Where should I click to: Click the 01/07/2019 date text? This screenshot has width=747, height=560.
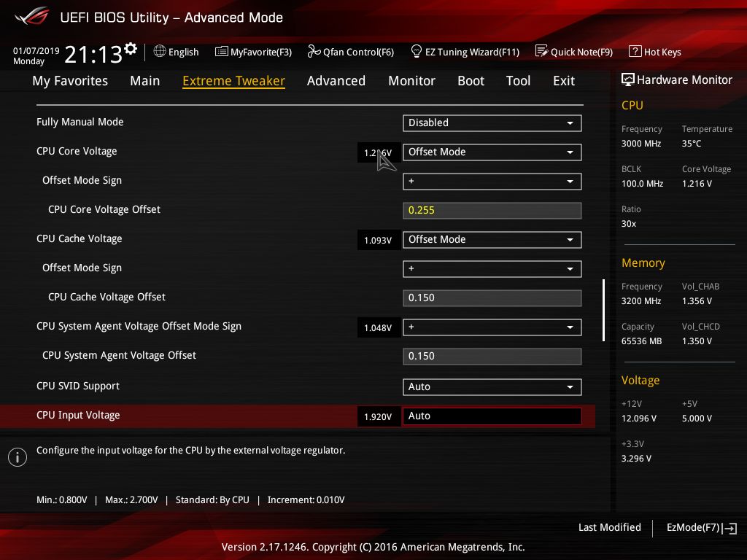(x=36, y=50)
